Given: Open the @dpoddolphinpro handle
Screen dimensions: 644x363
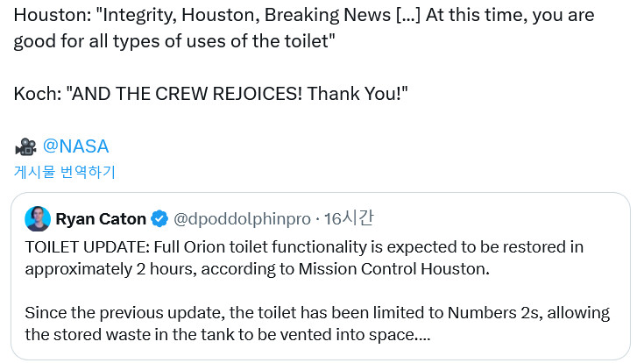Looking at the screenshot, I should [243, 218].
